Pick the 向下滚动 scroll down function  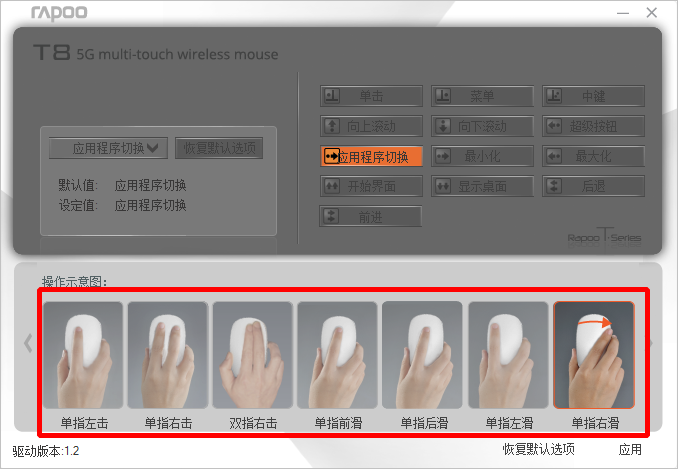click(x=482, y=126)
